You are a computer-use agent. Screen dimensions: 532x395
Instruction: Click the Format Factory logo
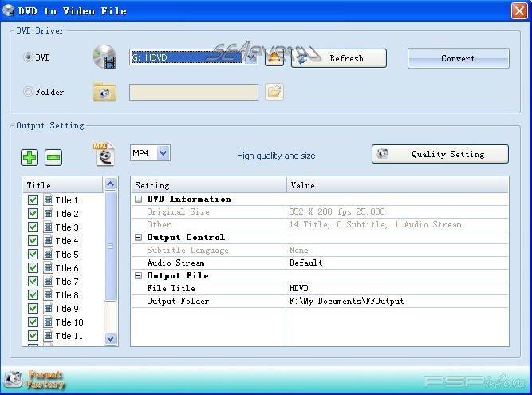33,378
